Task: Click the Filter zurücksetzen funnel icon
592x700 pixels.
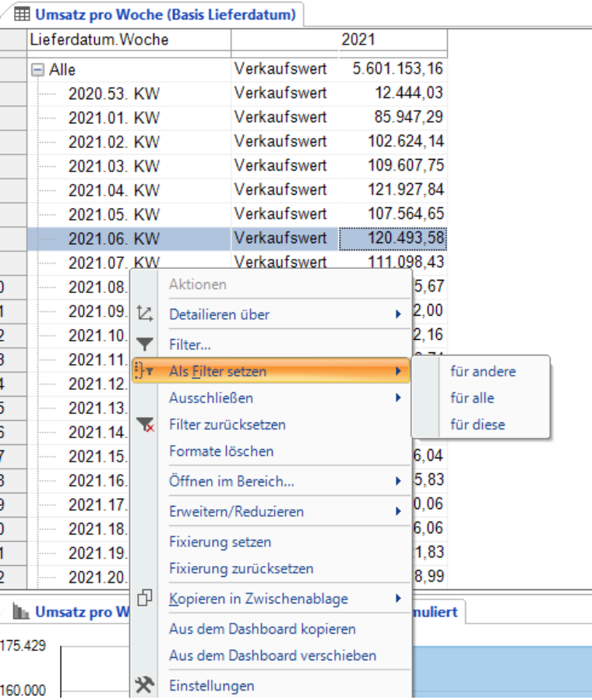Action: [x=146, y=424]
